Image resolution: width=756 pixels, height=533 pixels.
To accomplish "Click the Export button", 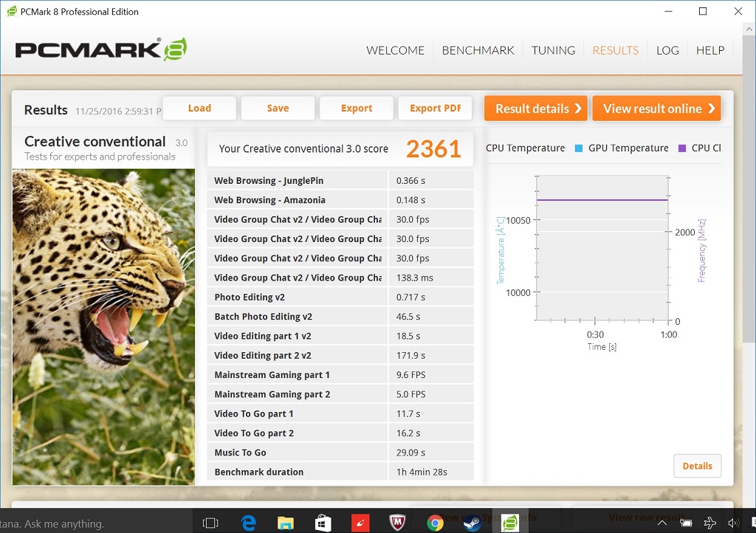I will (357, 108).
